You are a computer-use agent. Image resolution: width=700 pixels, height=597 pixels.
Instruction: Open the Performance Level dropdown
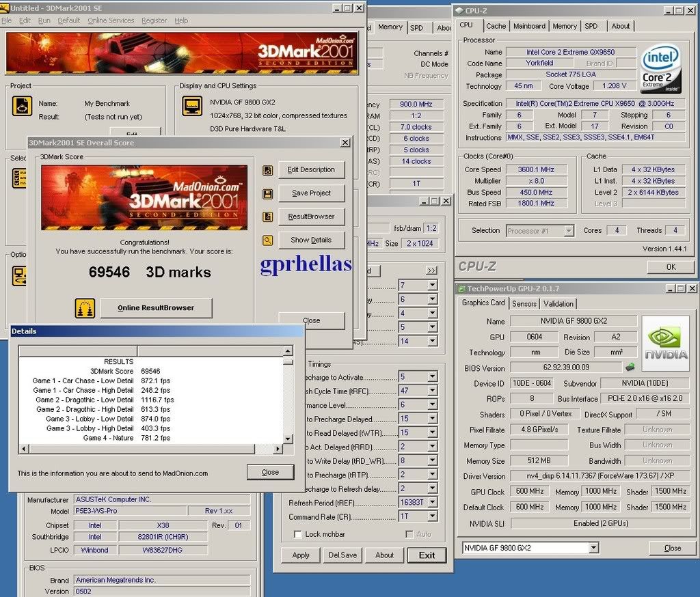[x=432, y=404]
